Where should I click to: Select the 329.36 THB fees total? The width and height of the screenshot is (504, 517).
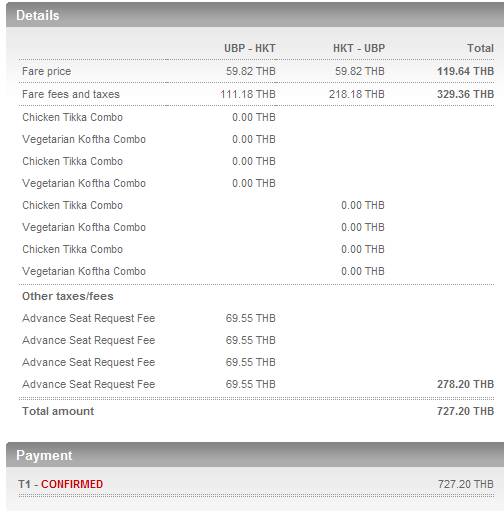[465, 94]
